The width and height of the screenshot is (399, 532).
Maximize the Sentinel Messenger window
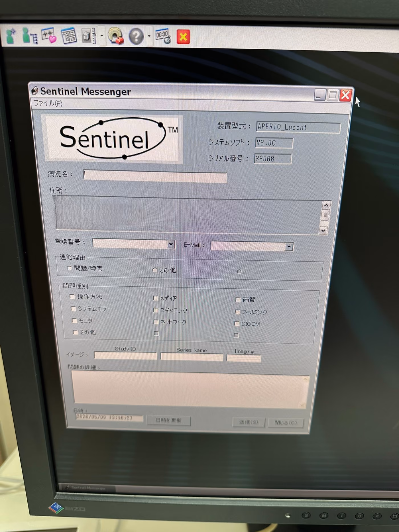coord(333,95)
